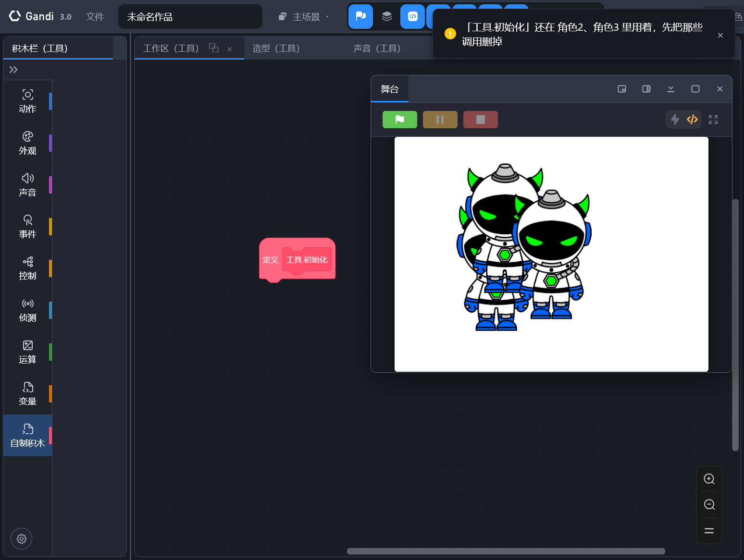Viewport: 744px width, 560px height.
Task: Dismiss the warning notification
Action: pos(720,35)
